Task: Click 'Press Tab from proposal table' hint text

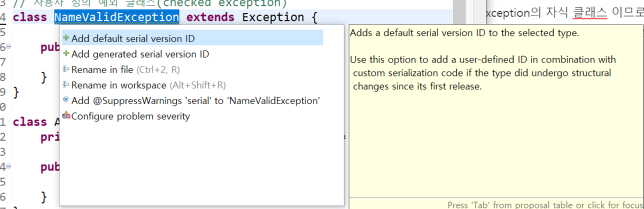Action: (545, 205)
